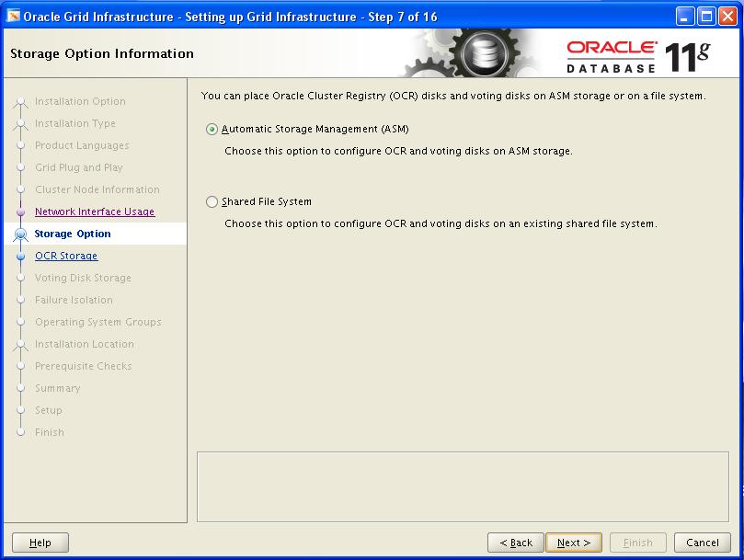
Task: Maximize the installer window
Action: point(705,17)
